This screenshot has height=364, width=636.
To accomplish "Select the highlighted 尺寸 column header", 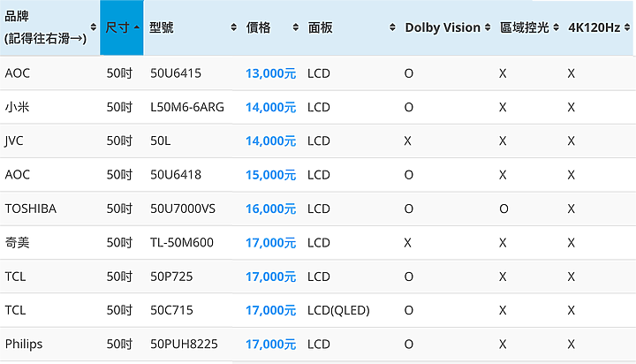I will [x=122, y=27].
